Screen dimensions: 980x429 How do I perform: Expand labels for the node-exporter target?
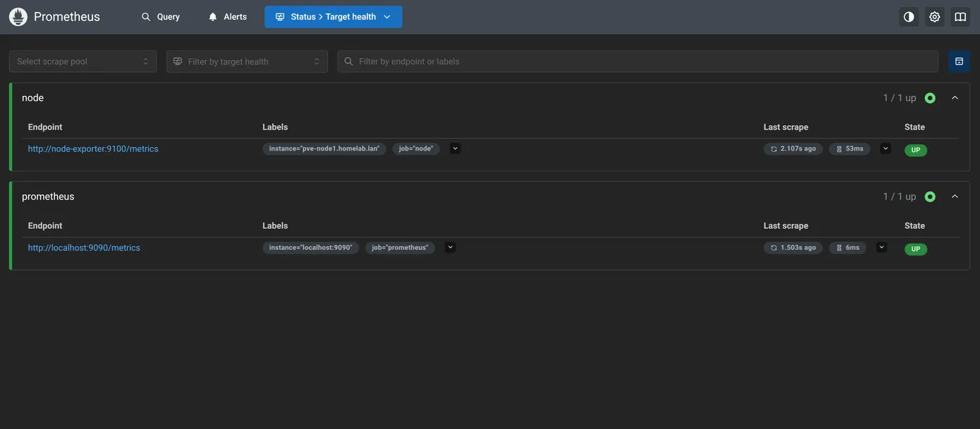(x=455, y=148)
